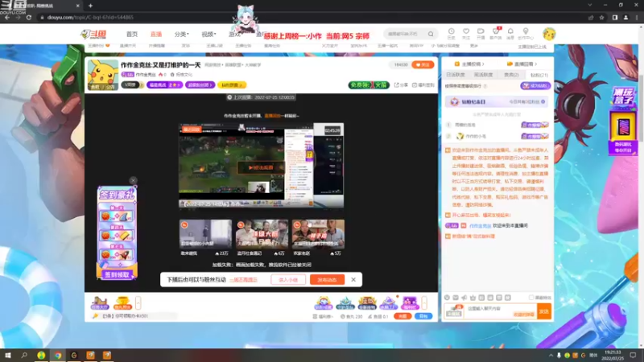The height and width of the screenshot is (362, 644).
Task: Focus the header search input field
Action: coord(406,34)
